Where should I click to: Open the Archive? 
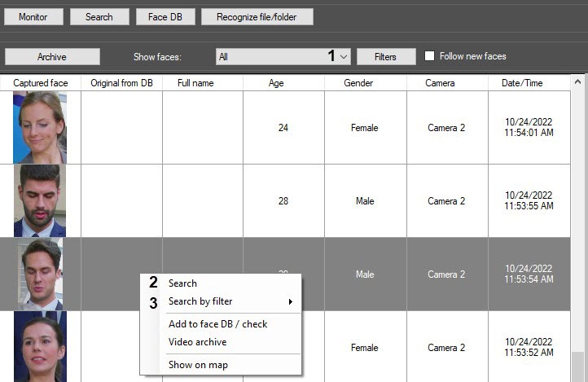pos(52,57)
